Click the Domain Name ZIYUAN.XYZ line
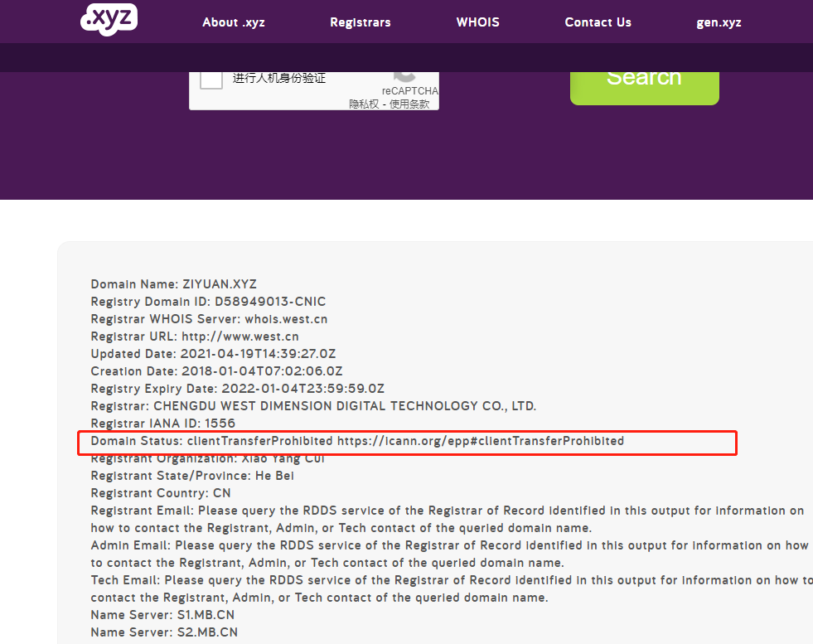 pyautogui.click(x=173, y=284)
